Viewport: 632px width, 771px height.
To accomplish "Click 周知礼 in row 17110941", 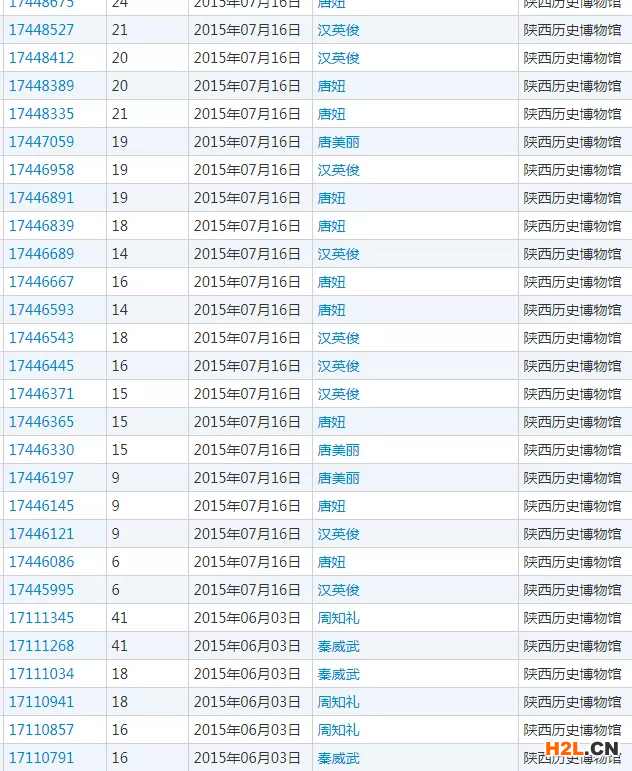I will (x=338, y=703).
